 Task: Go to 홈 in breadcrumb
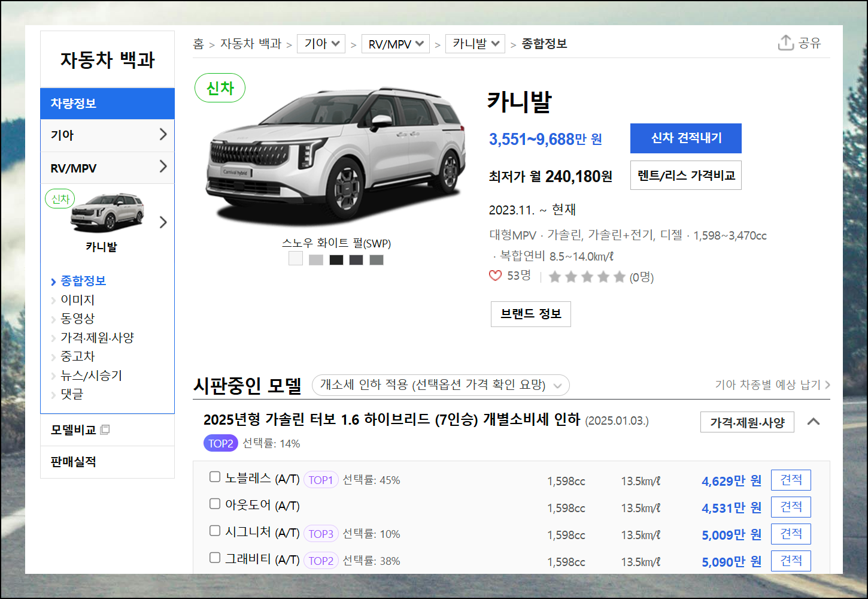pos(198,44)
